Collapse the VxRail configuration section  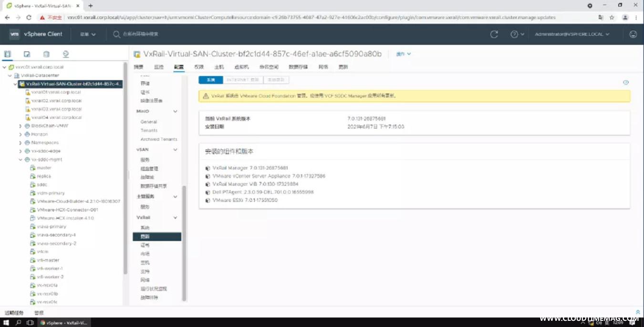point(175,217)
